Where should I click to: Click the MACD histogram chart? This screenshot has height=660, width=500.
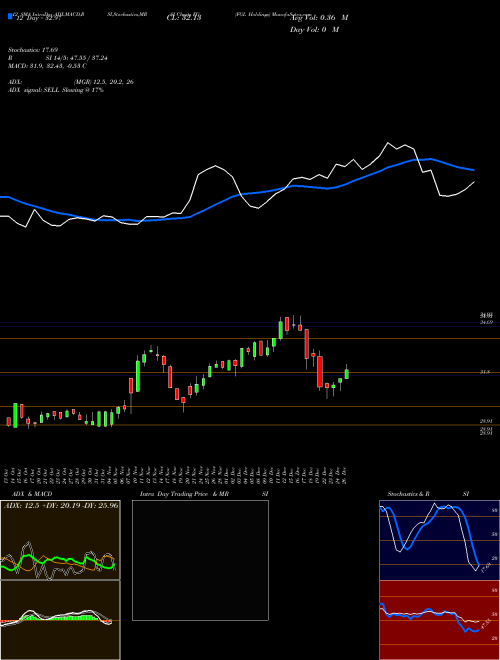60,620
